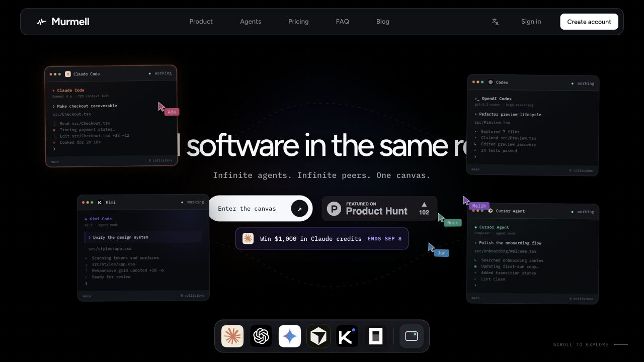The image size is (644, 362).
Task: Click Noor's cursor label
Action: 453,223
